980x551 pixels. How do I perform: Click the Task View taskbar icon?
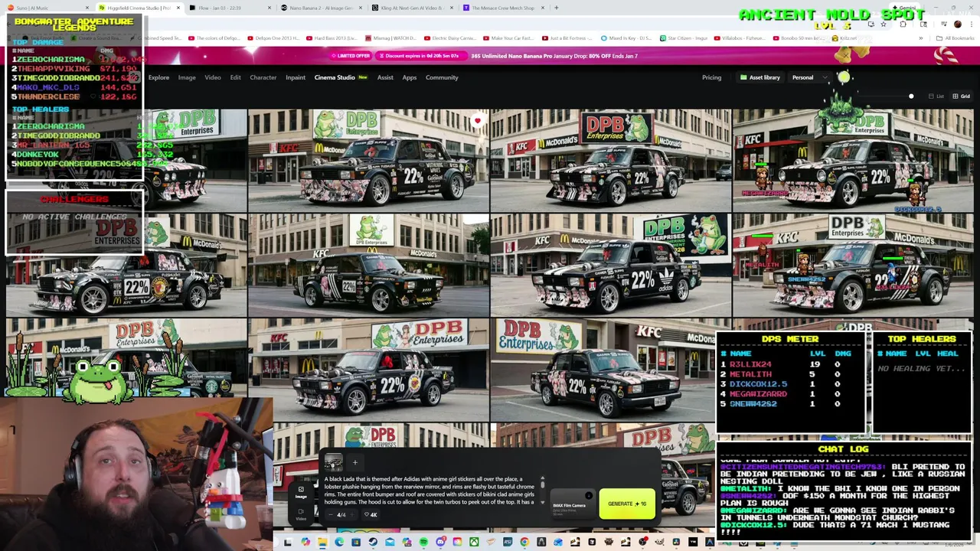click(x=288, y=542)
